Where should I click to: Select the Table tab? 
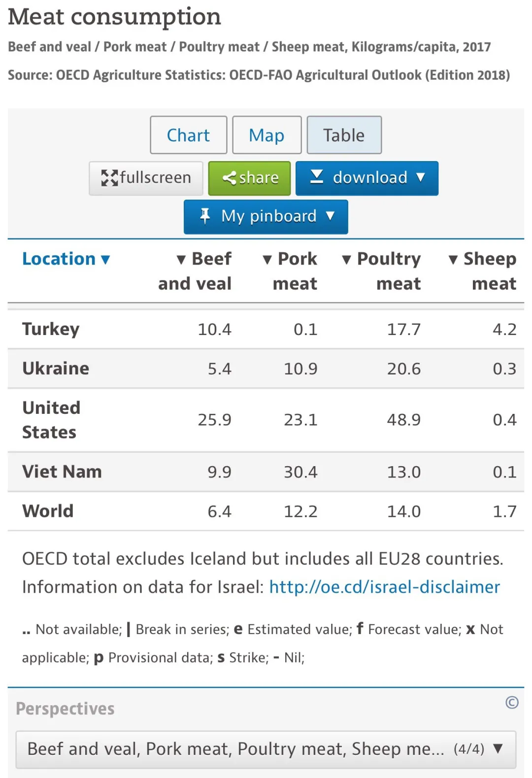point(344,135)
